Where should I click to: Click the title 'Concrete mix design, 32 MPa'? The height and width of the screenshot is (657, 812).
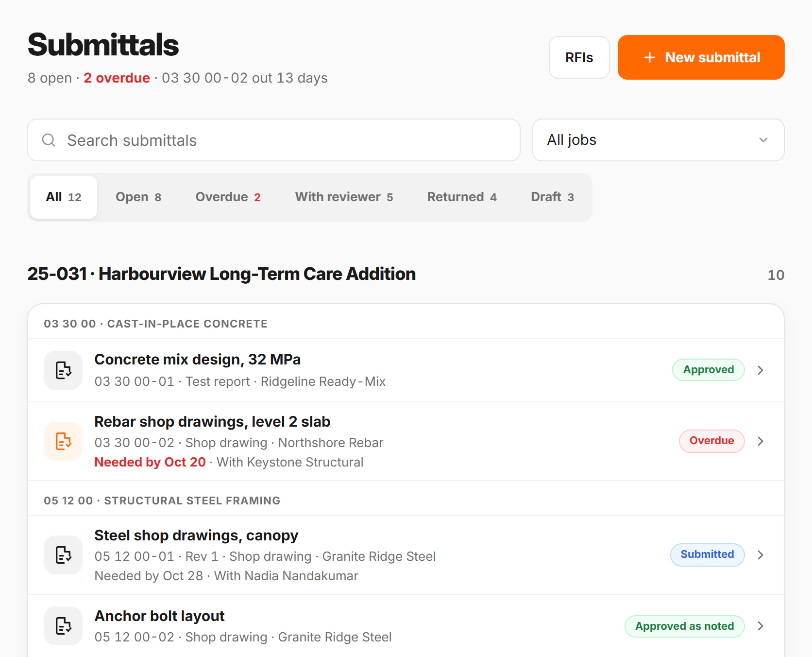(198, 360)
